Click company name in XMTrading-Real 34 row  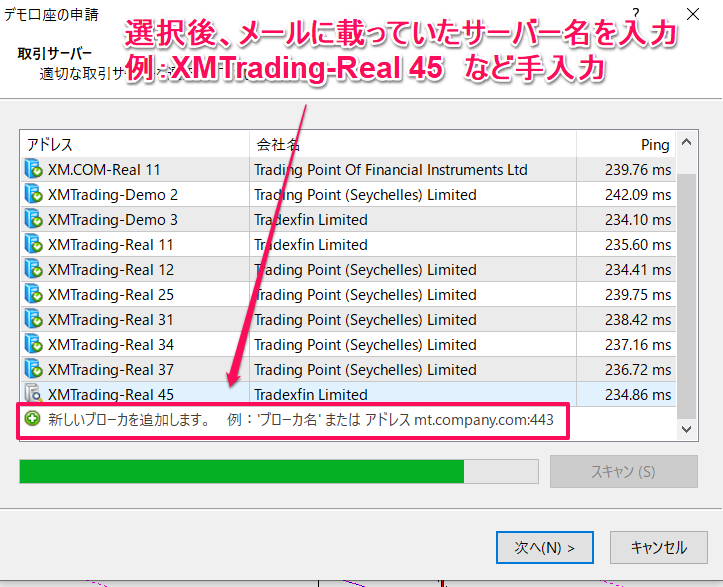(x=365, y=344)
